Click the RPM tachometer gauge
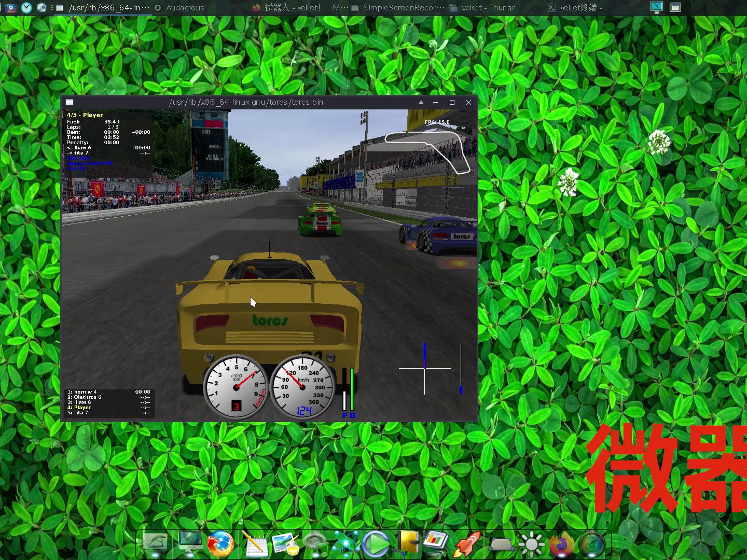 (236, 387)
